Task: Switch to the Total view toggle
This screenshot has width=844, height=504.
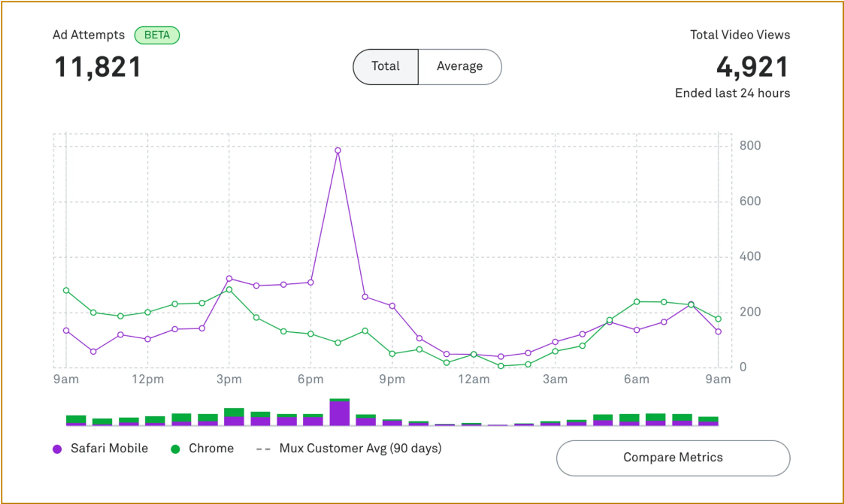Action: click(386, 67)
